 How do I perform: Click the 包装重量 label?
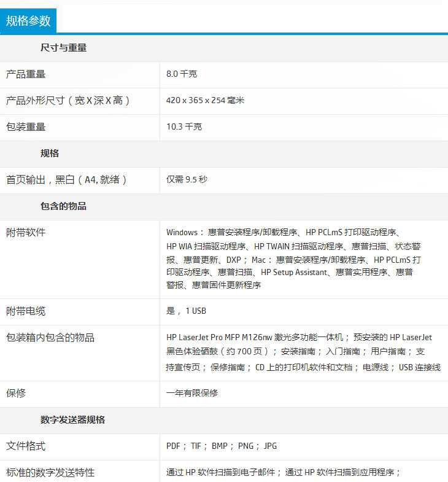pyautogui.click(x=26, y=127)
